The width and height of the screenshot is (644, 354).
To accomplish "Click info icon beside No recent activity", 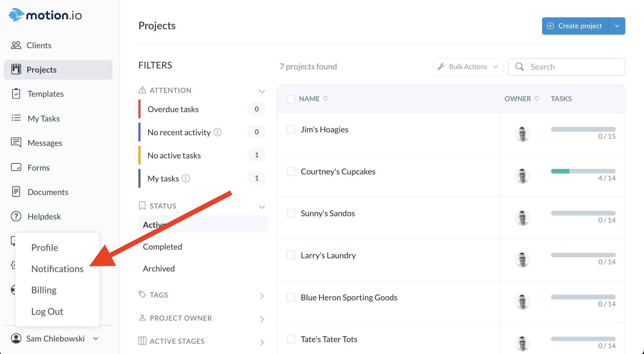I will (x=218, y=132).
